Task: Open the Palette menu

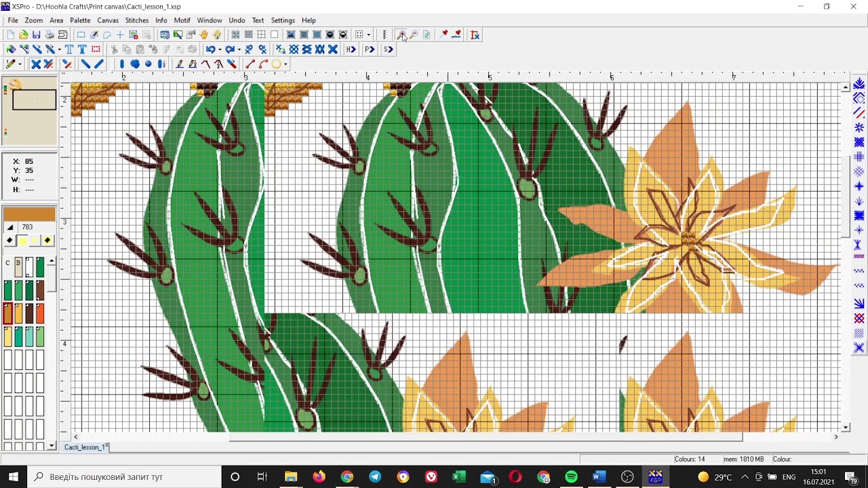Action: (x=80, y=20)
